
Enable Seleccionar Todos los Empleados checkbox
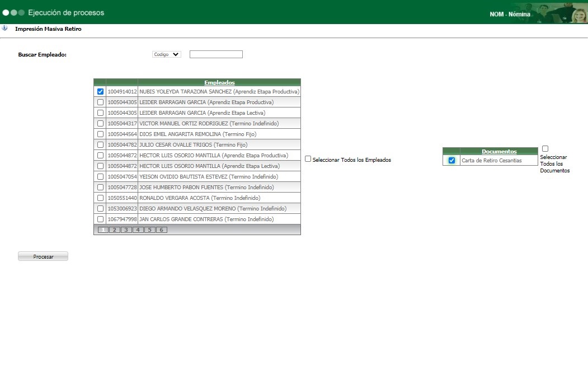[308, 159]
